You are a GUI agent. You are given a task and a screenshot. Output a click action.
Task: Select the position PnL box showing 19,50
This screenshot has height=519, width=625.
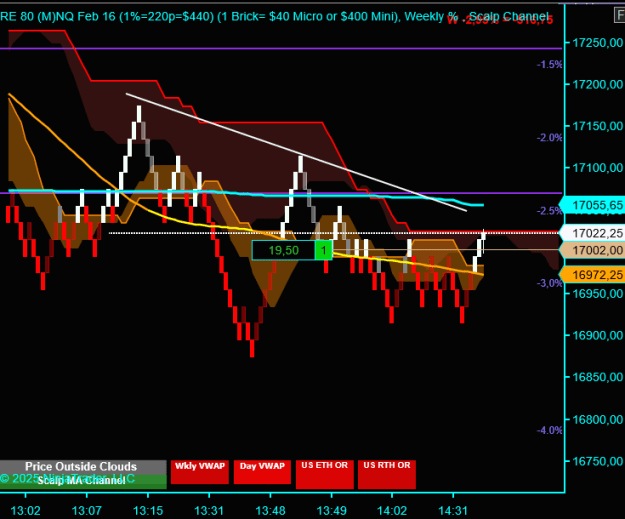tap(283, 250)
